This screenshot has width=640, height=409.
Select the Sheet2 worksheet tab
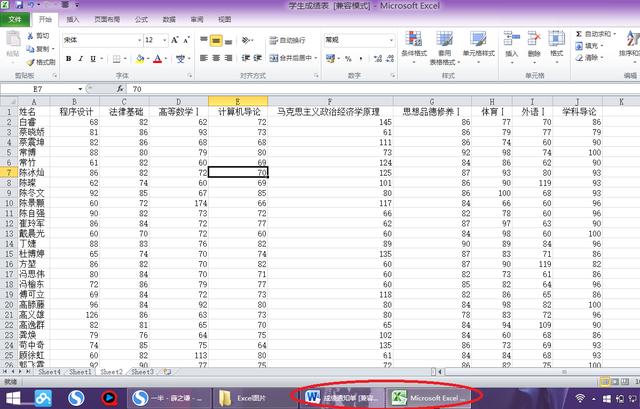(x=110, y=371)
